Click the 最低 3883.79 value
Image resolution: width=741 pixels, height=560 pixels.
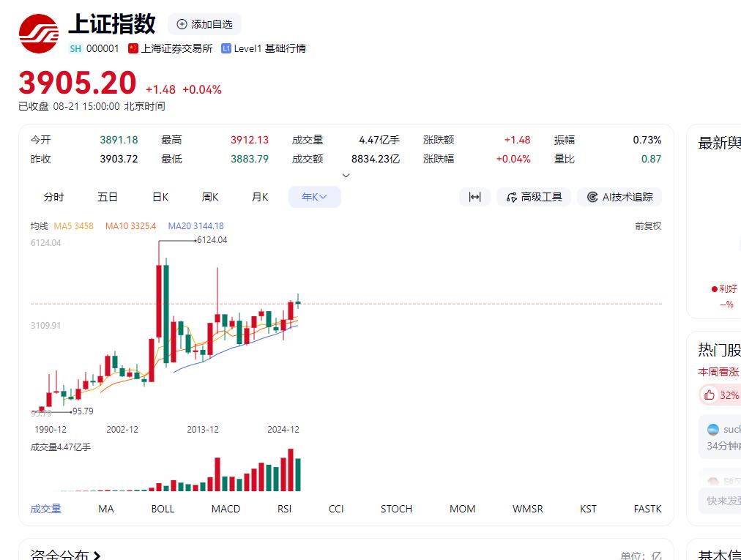(x=250, y=159)
